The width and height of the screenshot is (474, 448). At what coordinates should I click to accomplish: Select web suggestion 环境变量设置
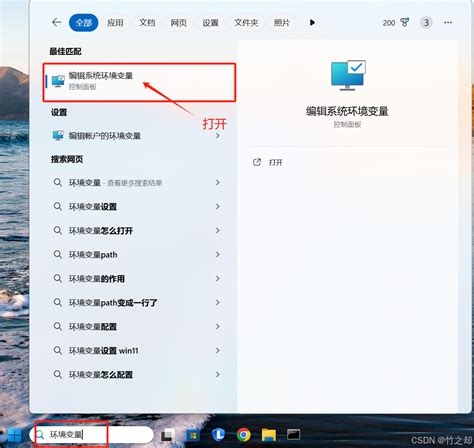coord(137,207)
